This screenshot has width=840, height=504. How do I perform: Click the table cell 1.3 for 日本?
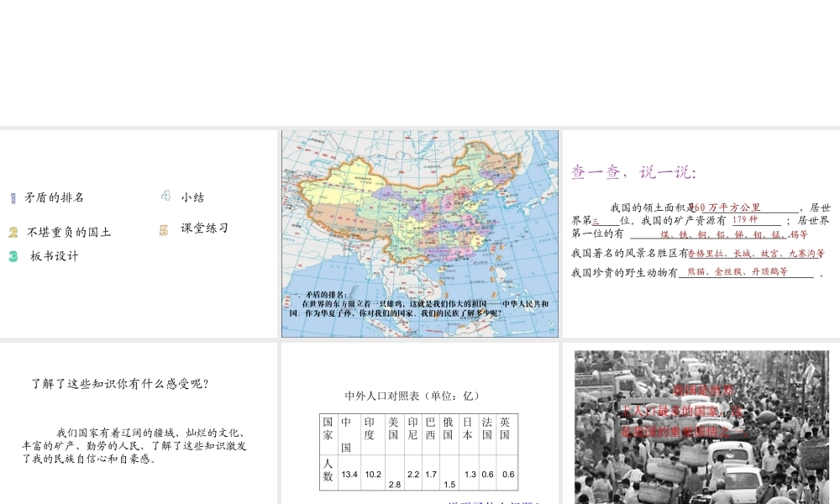click(x=470, y=474)
